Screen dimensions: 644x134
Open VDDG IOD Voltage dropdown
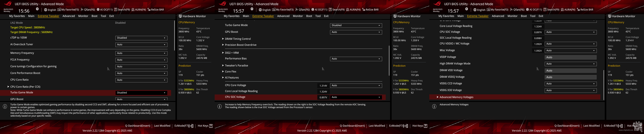click(x=571, y=91)
